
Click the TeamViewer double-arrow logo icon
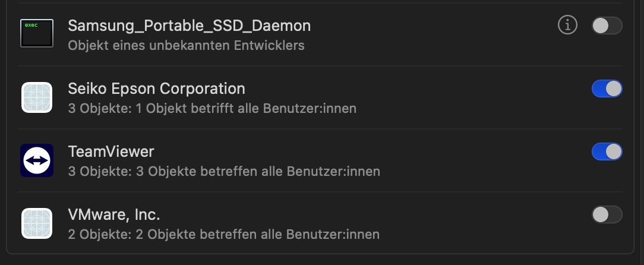click(x=37, y=160)
